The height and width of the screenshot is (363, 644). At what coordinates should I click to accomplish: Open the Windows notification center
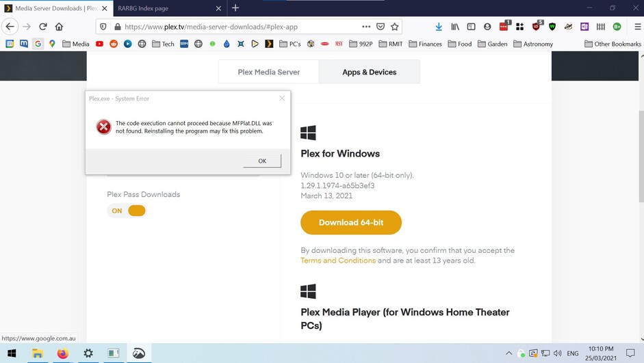click(630, 353)
